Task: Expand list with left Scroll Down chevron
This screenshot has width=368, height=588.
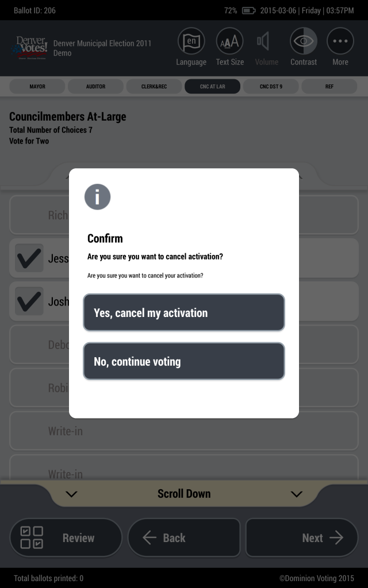Action: (x=71, y=494)
